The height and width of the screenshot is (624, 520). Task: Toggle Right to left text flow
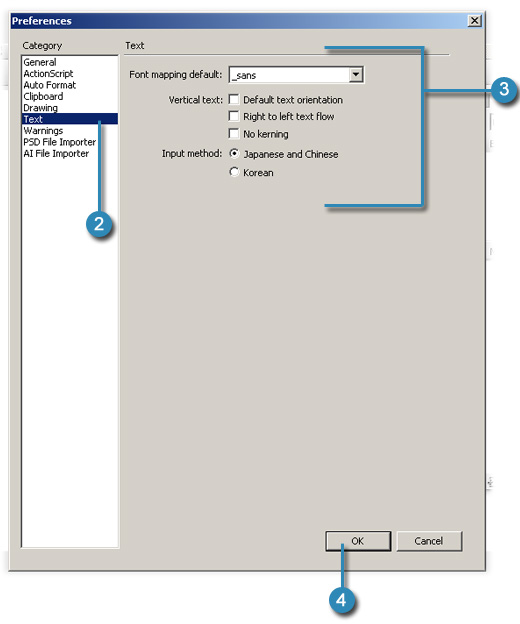[234, 116]
